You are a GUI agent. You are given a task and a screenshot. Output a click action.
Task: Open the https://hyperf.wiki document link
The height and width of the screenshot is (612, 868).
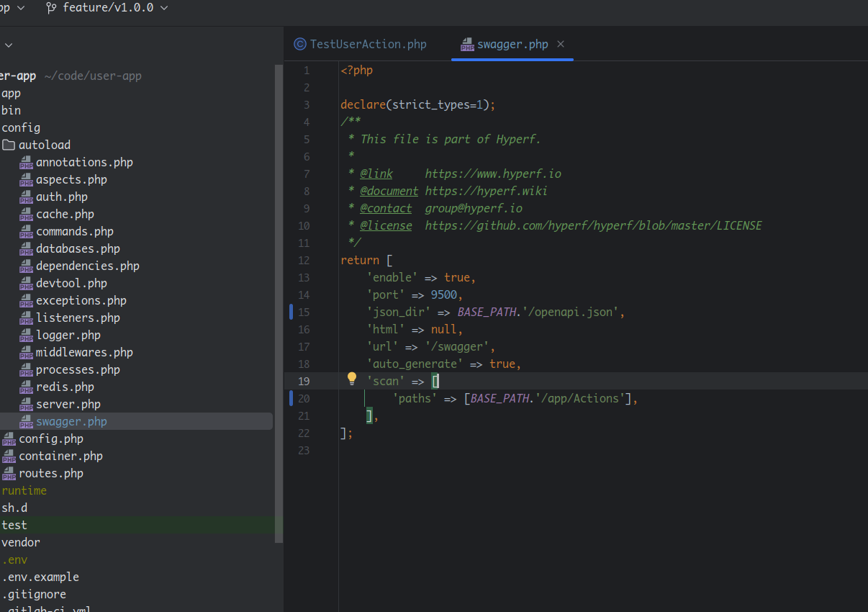(x=486, y=191)
